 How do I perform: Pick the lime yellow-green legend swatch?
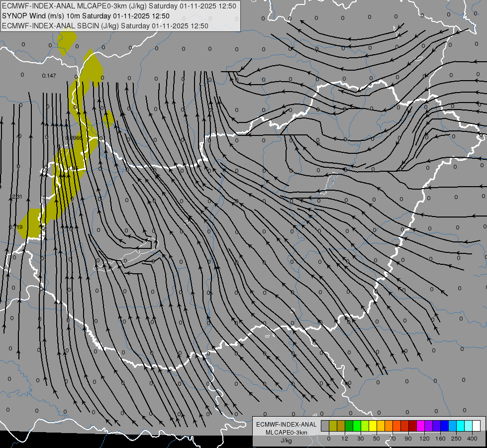tap(365, 426)
